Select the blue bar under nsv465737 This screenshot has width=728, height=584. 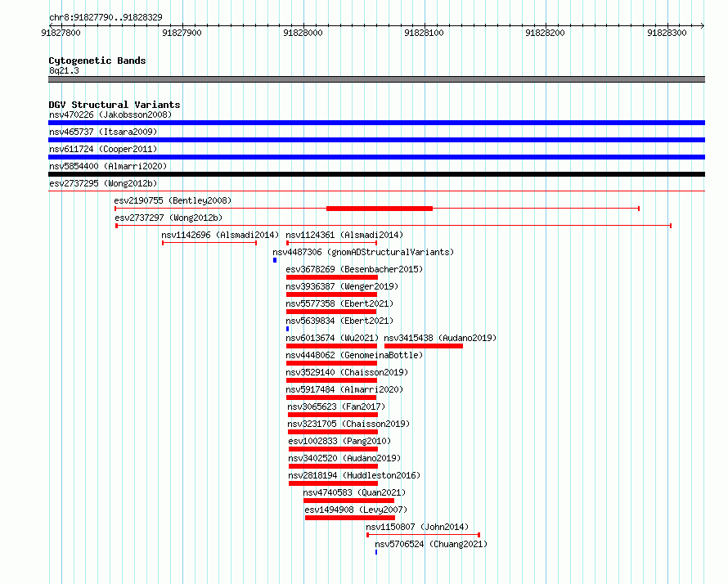pyautogui.click(x=376, y=140)
